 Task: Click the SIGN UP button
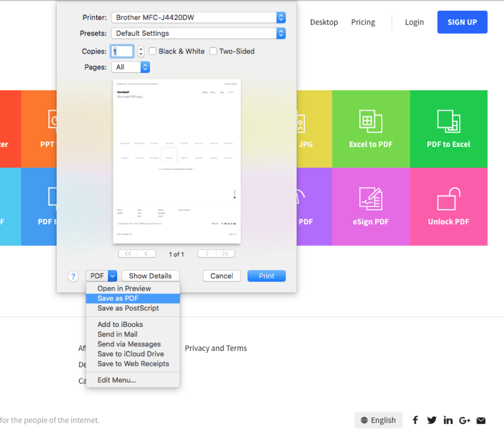[462, 22]
